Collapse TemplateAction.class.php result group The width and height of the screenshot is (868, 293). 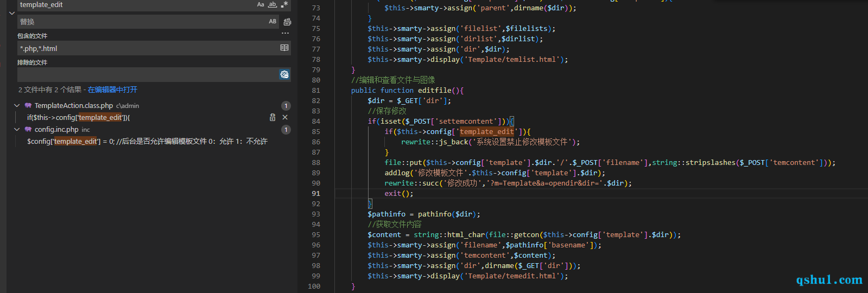[x=17, y=106]
